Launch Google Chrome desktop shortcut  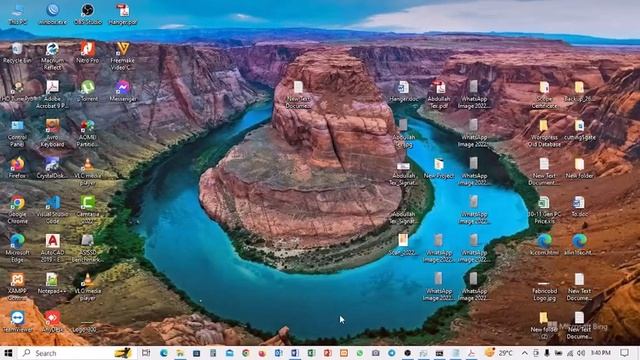tap(17, 210)
